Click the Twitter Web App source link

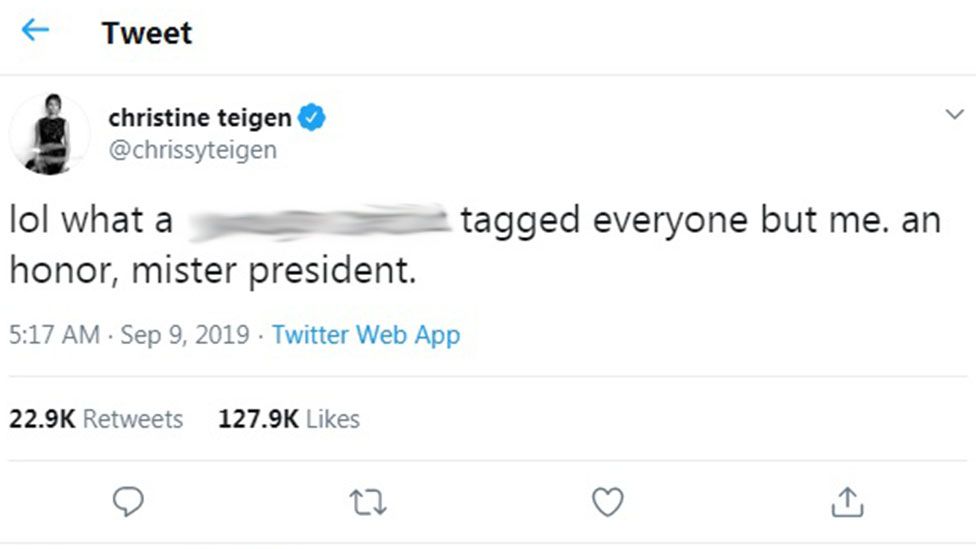tap(366, 334)
